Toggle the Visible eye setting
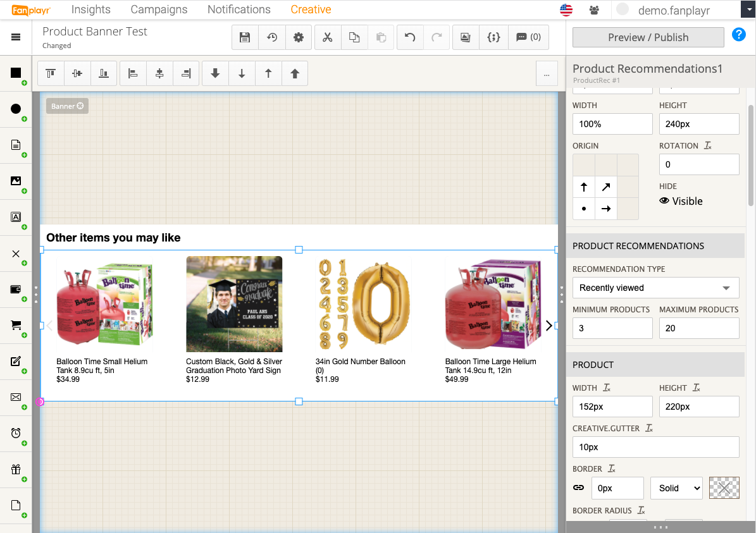The image size is (756, 533). [681, 201]
